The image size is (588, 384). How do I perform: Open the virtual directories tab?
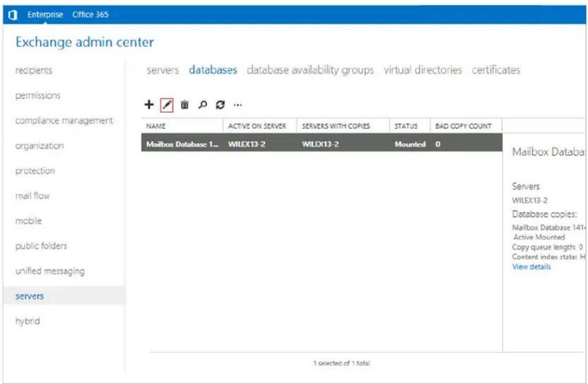pos(423,70)
